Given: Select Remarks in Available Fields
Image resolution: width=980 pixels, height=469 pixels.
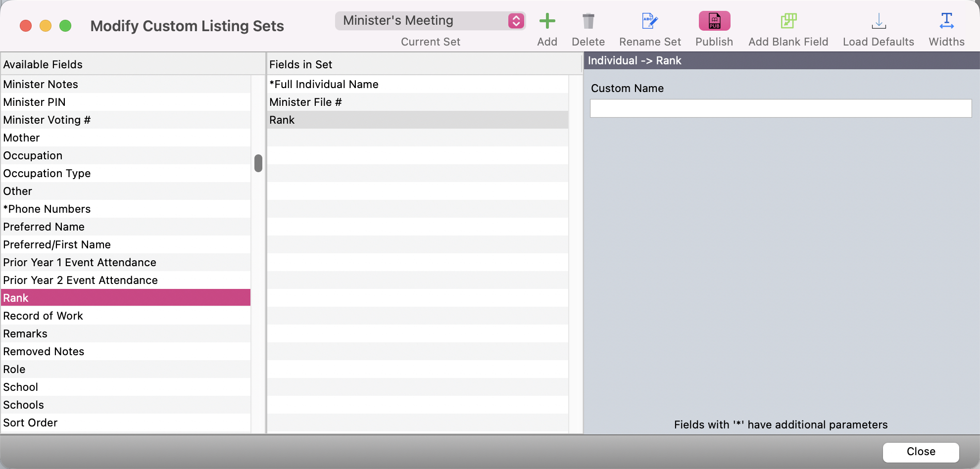Looking at the screenshot, I should tap(126, 333).
